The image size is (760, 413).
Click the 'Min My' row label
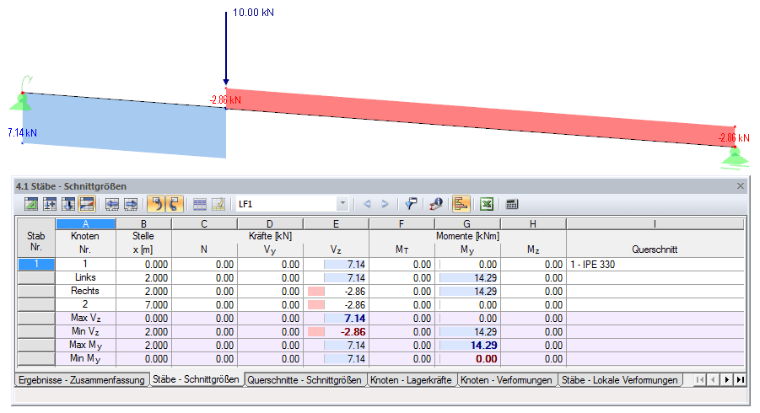point(85,359)
